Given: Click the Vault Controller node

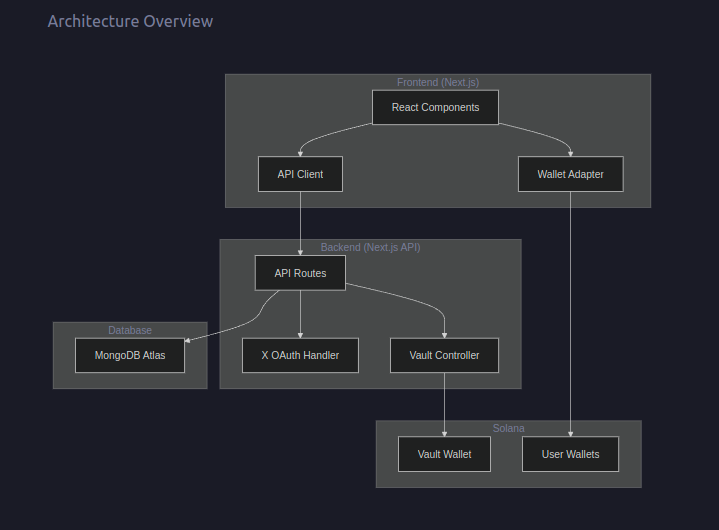Looking at the screenshot, I should point(444,355).
